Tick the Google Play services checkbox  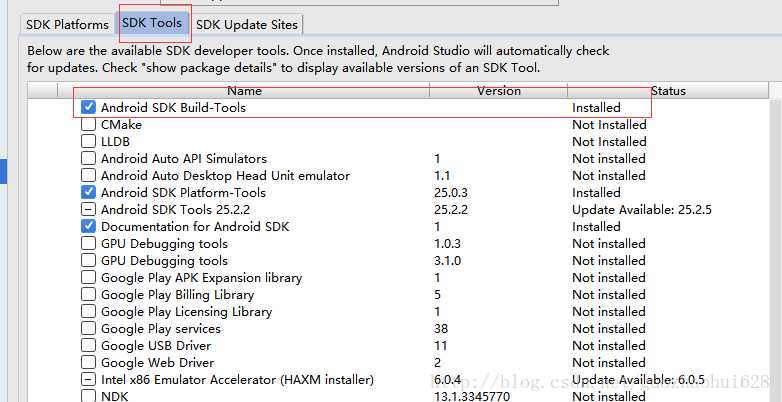[x=88, y=328]
